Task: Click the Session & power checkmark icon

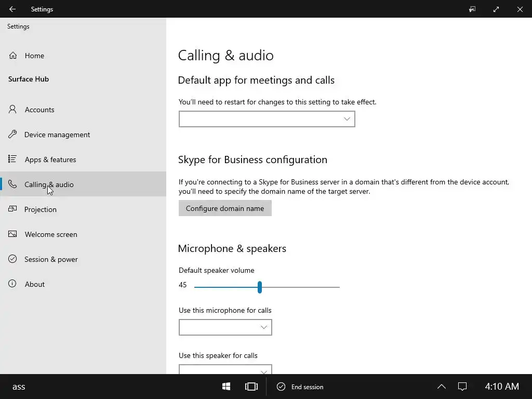Action: pyautogui.click(x=12, y=259)
